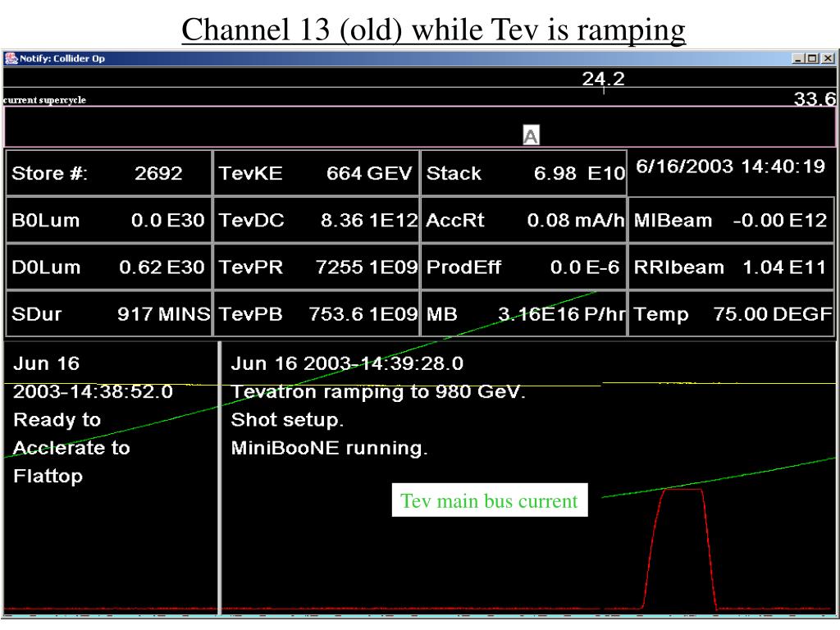Select the 'TevPR 7255 1E09' cell
Viewport: 840px width, 630px height.
pyautogui.click(x=316, y=267)
